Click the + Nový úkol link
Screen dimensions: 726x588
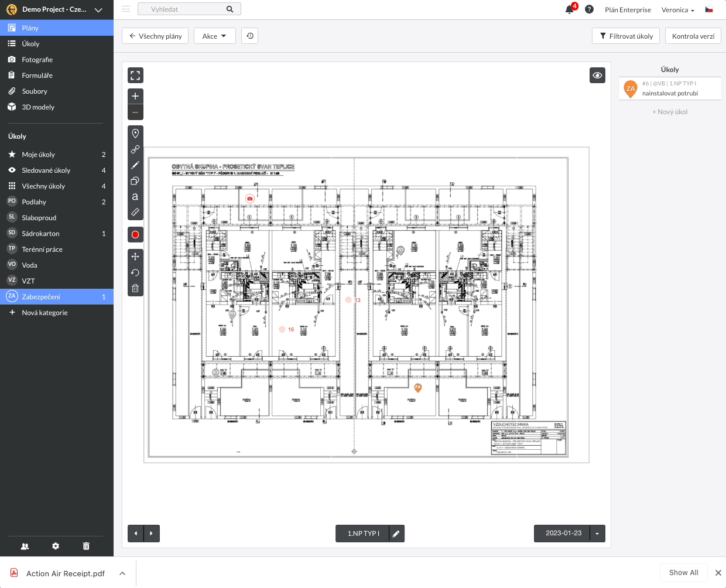(x=670, y=112)
